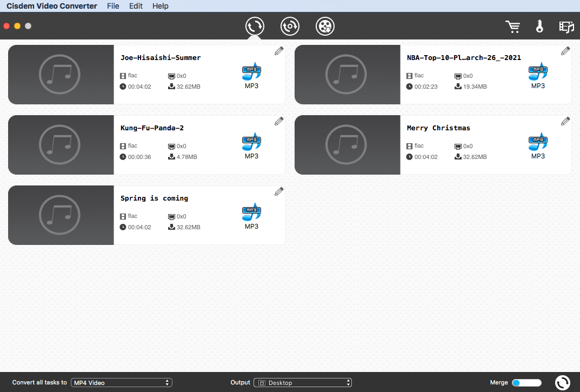Select the Joe-Hisaishi-Summer music thumbnail
580x392 pixels.
[x=61, y=75]
